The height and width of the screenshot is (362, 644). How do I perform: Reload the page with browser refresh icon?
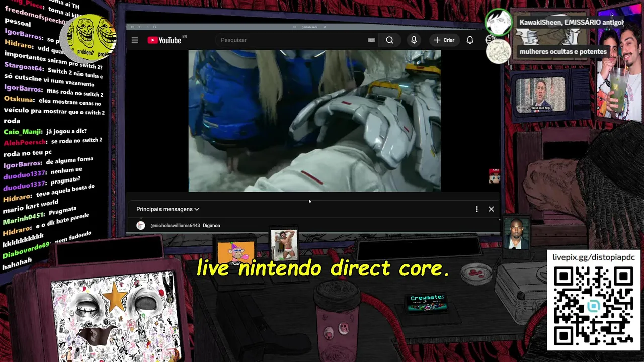point(154,27)
